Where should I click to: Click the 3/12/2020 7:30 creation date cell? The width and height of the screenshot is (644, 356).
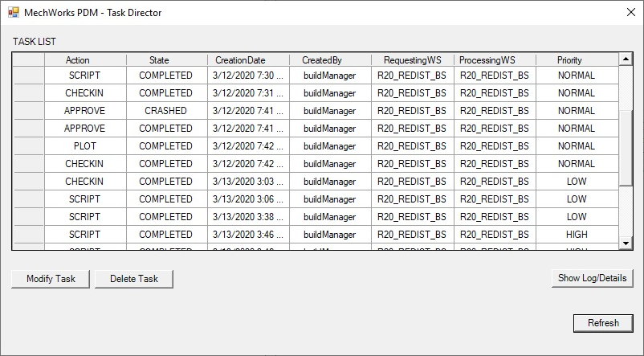[x=248, y=76]
